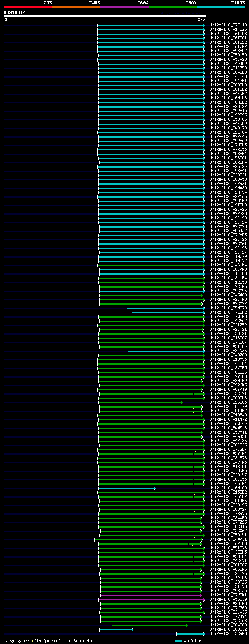Click the purple alignment bar of UniRef100_Q7VDW1
Image resolution: width=249 pixels, height=644 pixels.
point(151,595)
